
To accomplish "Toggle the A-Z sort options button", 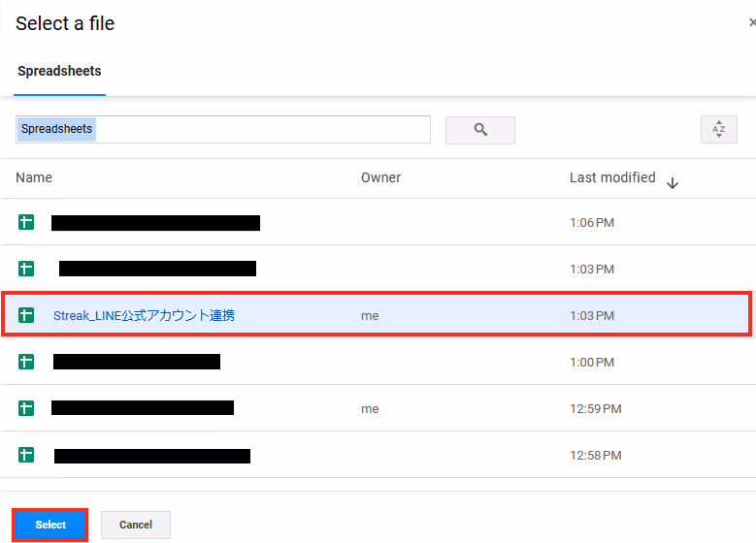I will (x=718, y=129).
